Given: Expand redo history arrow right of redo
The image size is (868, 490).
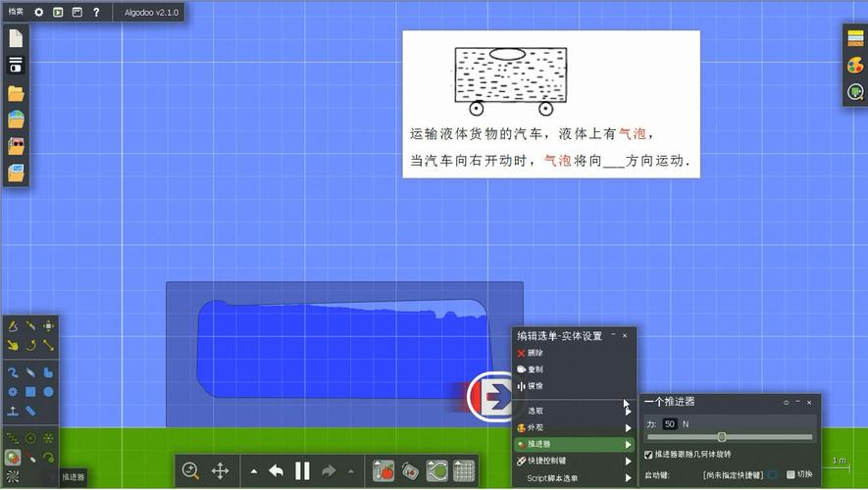Looking at the screenshot, I should click(351, 471).
